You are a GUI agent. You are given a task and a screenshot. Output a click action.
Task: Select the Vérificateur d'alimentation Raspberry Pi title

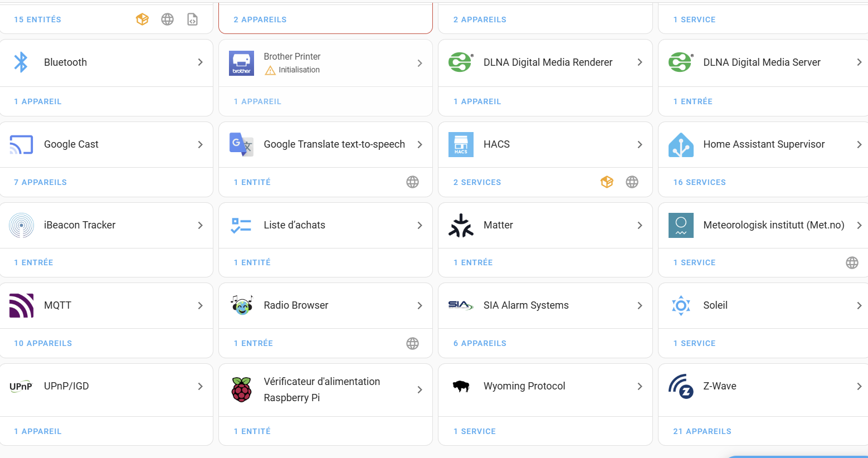321,389
